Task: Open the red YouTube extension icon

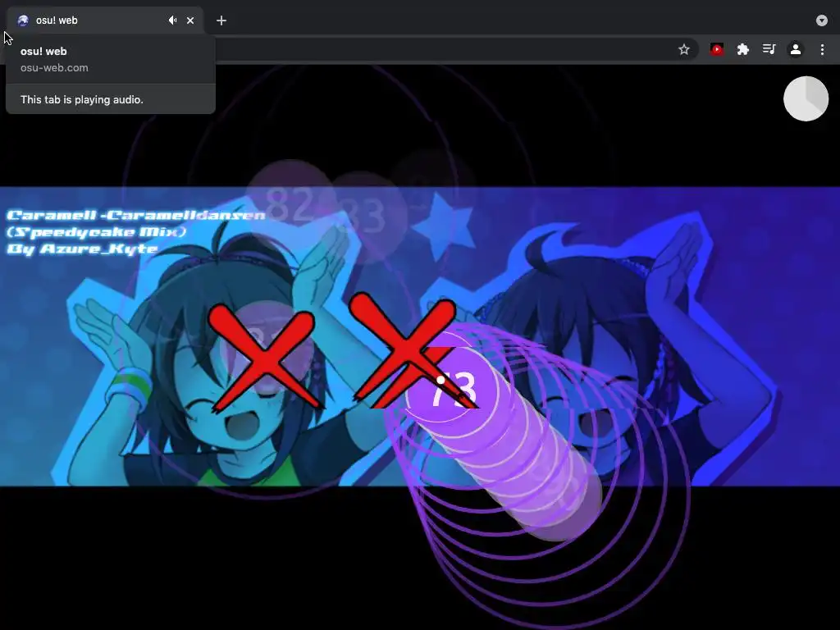Action: click(x=717, y=50)
